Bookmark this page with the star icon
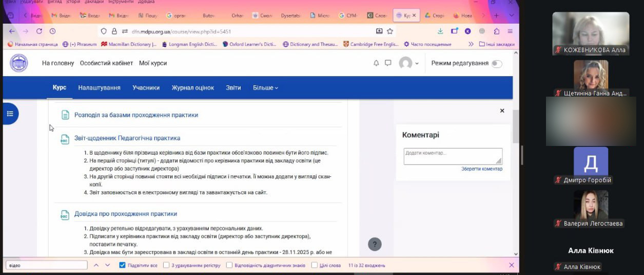 point(390,31)
